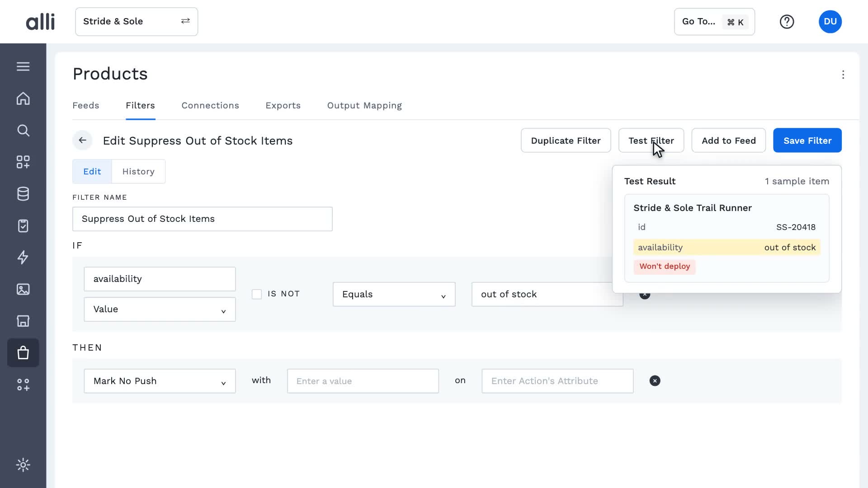Expand the Value type dropdown

click(x=160, y=310)
